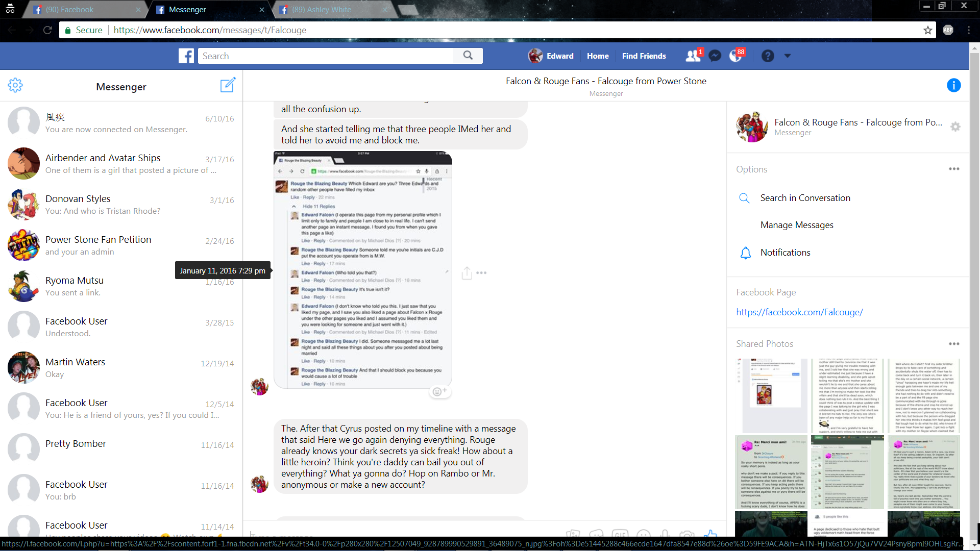This screenshot has height=551, width=980.
Task: Go to Edward profile
Action: click(x=551, y=56)
